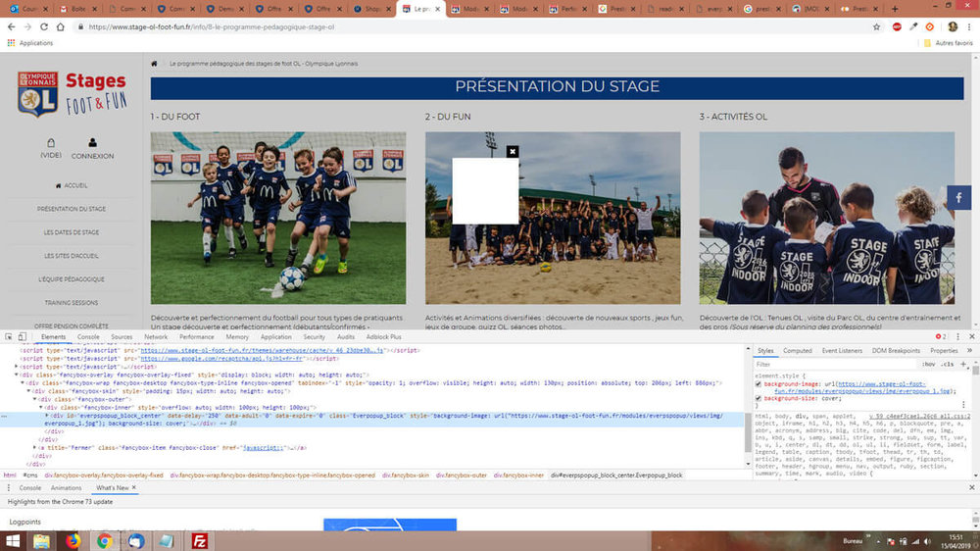The image size is (980, 551).
Task: Click the browser address bar URL
Action: coord(212,26)
